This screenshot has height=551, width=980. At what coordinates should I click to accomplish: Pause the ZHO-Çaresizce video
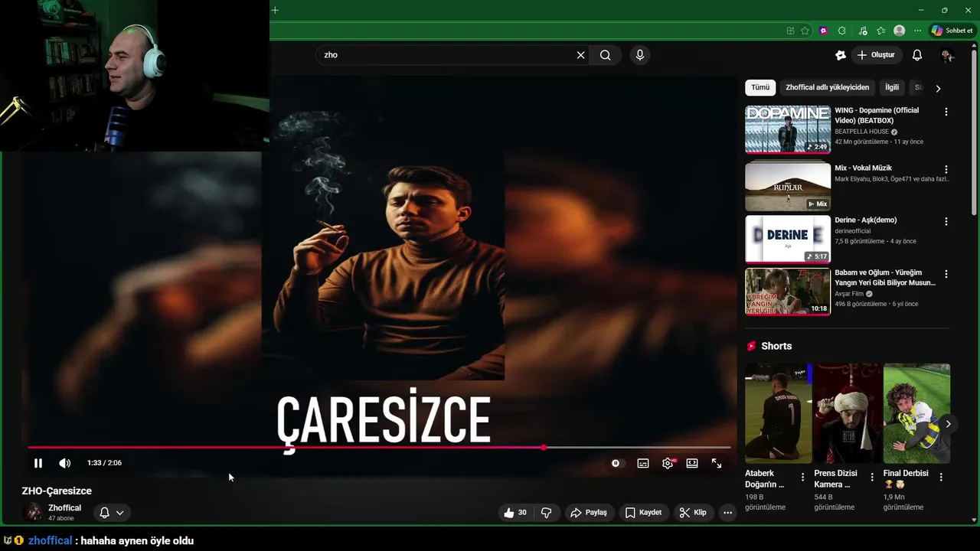pyautogui.click(x=38, y=463)
